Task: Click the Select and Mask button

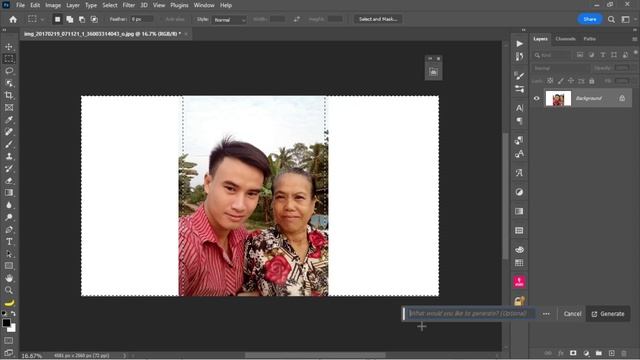Action: click(x=378, y=19)
